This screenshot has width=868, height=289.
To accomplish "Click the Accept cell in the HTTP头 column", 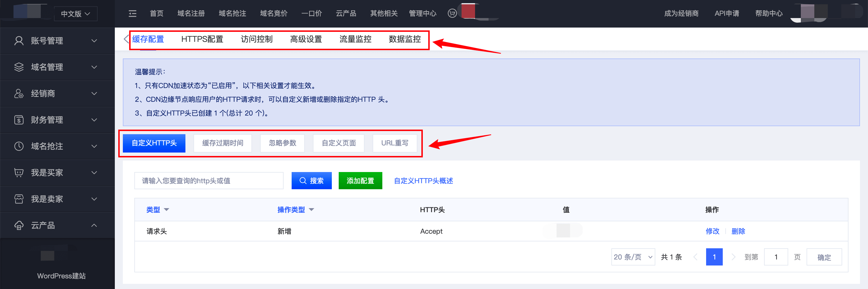I will [x=431, y=231].
